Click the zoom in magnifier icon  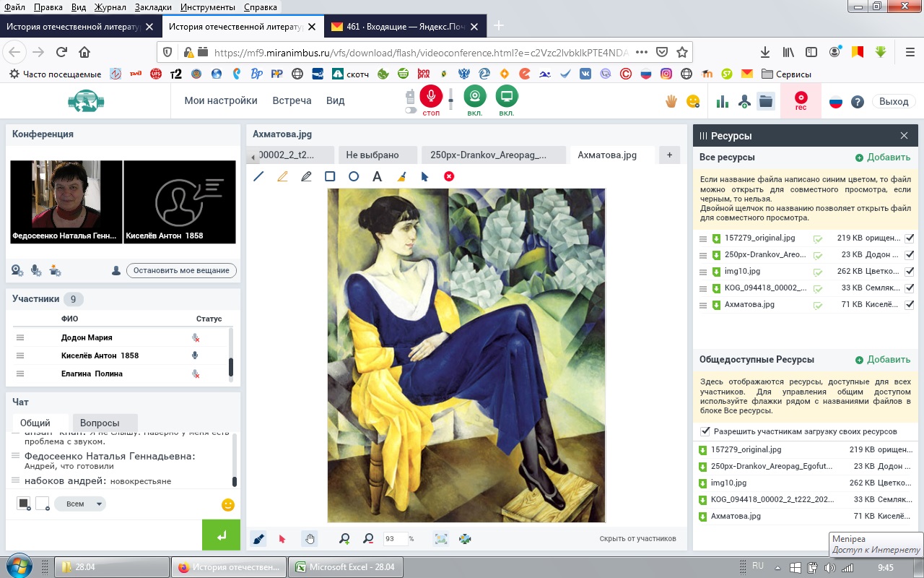(x=344, y=538)
